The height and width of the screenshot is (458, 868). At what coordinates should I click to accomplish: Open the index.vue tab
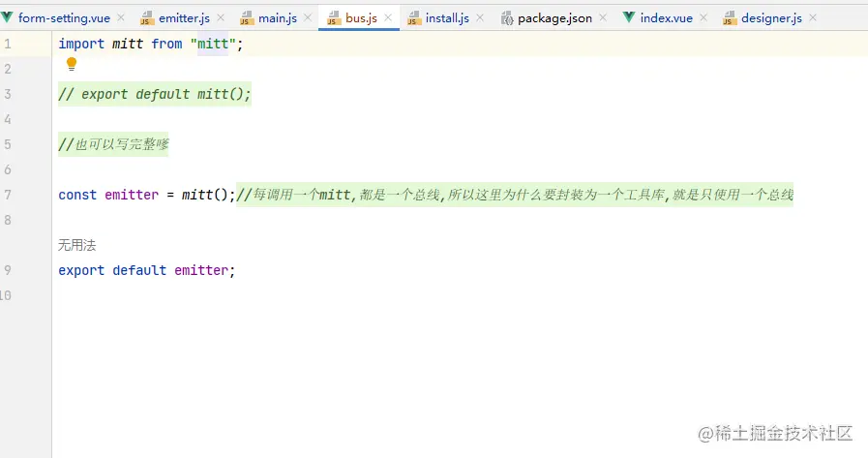[666, 17]
